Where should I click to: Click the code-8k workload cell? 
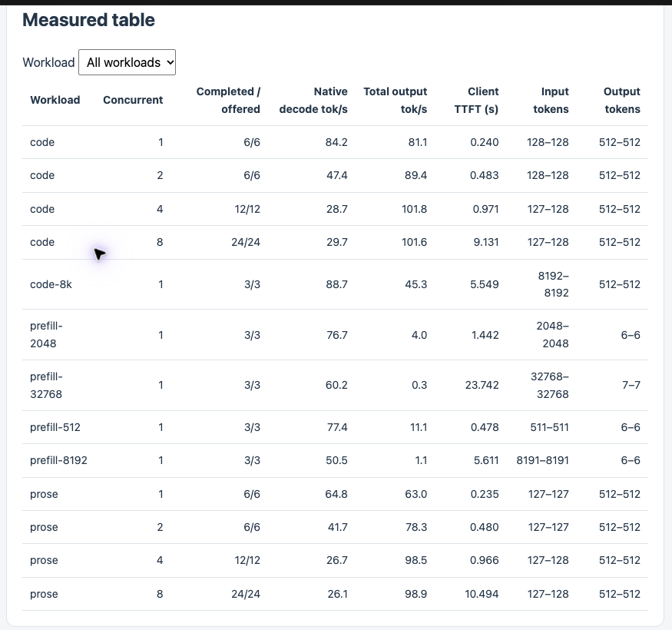pyautogui.click(x=51, y=284)
